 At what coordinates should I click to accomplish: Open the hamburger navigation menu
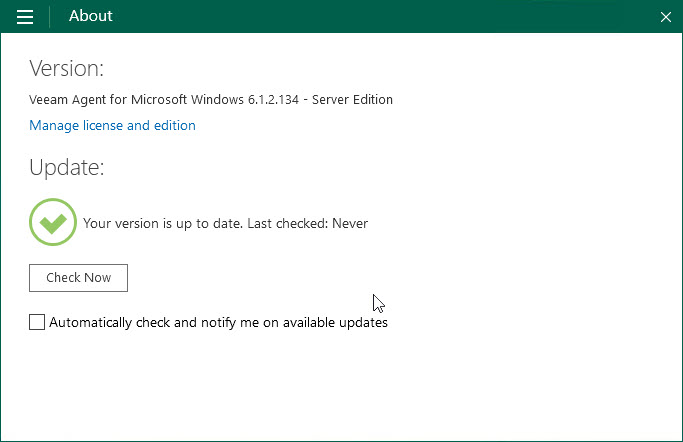click(25, 17)
